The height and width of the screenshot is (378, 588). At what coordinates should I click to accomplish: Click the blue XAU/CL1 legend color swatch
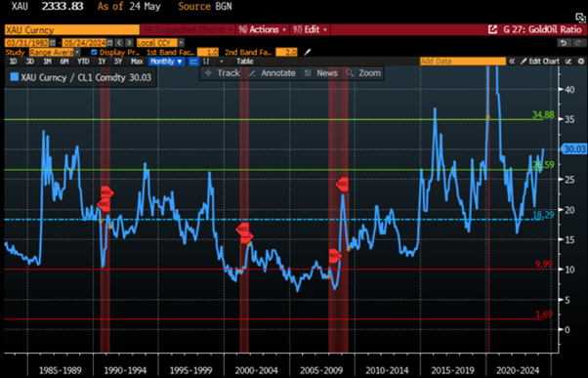click(x=15, y=77)
